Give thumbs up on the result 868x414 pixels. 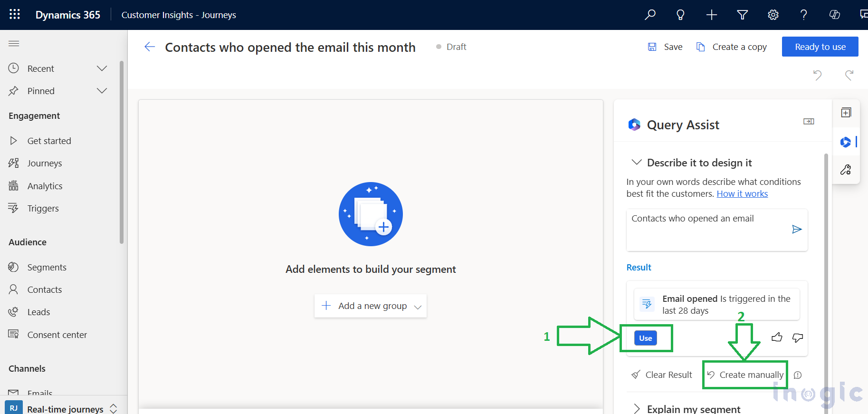(x=777, y=337)
